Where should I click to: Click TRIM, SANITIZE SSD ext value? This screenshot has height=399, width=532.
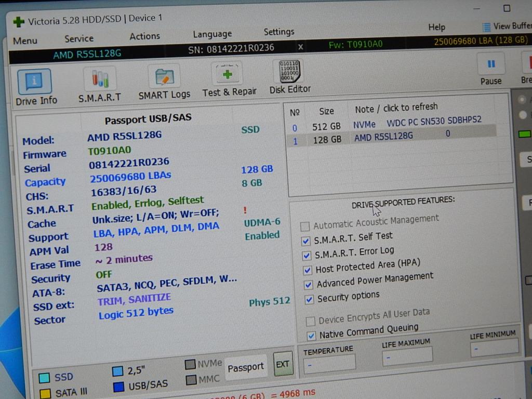point(135,299)
